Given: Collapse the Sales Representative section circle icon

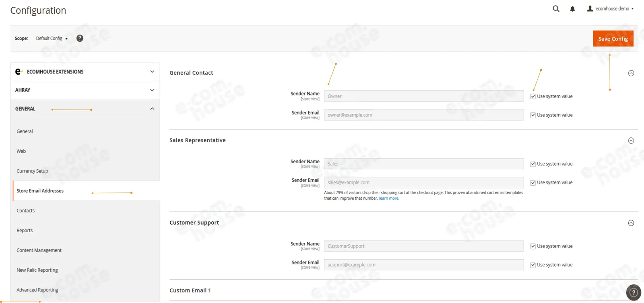Looking at the screenshot, I should pyautogui.click(x=631, y=141).
